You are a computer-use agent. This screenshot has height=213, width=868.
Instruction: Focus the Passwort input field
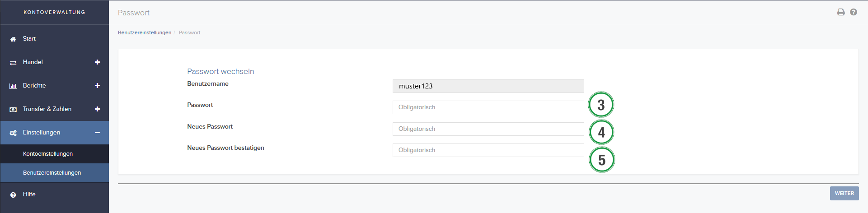tap(488, 107)
